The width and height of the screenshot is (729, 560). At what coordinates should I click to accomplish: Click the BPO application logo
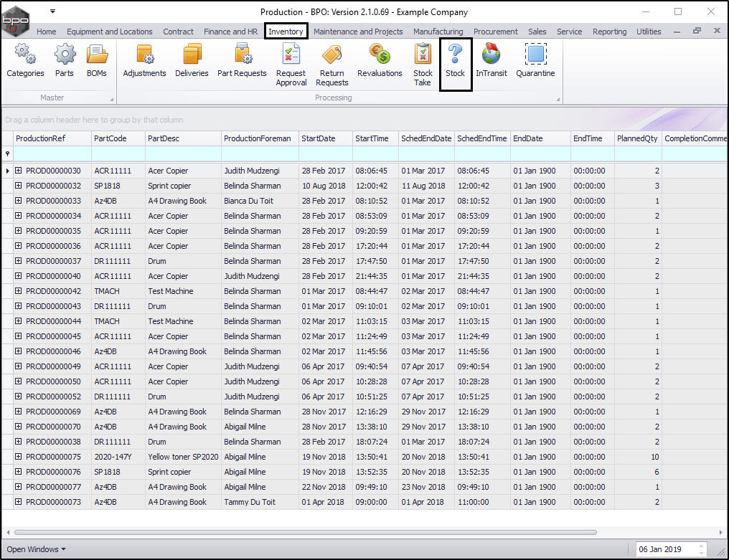click(x=15, y=21)
